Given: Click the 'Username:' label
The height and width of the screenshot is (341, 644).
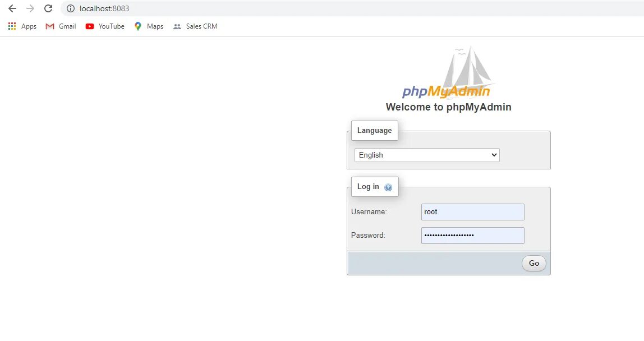Looking at the screenshot, I should [369, 212].
